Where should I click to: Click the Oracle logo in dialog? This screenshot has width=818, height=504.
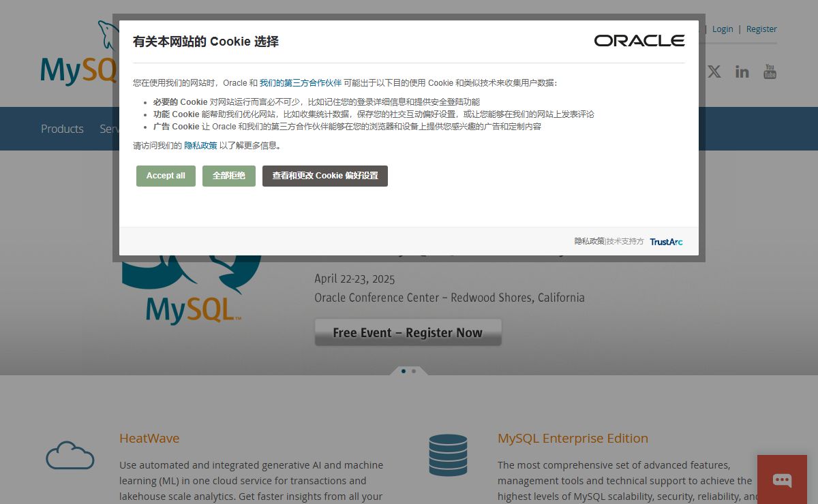(x=639, y=41)
